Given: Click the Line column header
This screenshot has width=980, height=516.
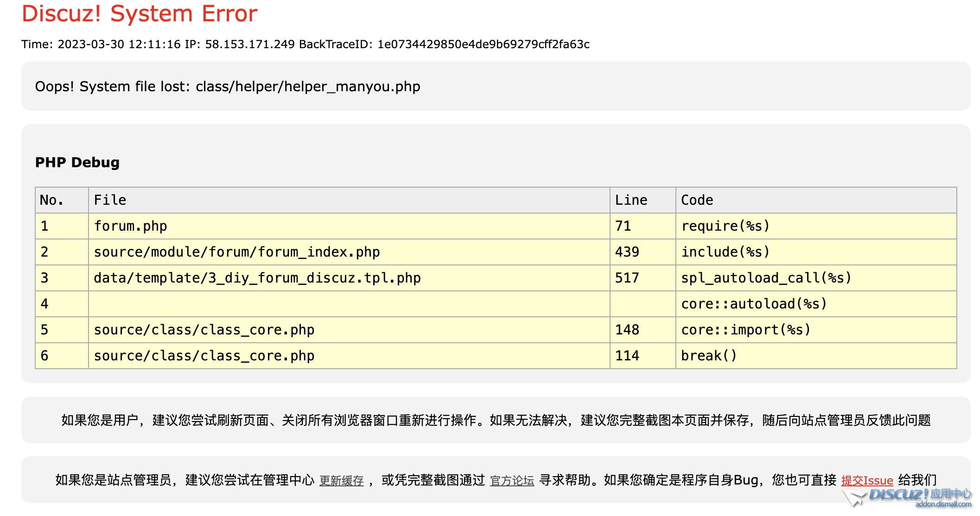Looking at the screenshot, I should 631,200.
